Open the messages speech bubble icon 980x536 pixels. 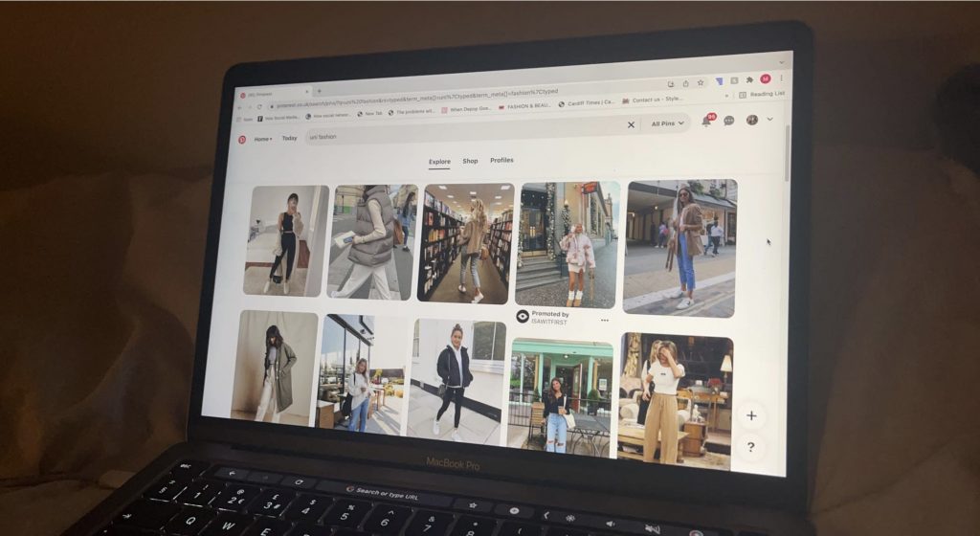point(729,121)
